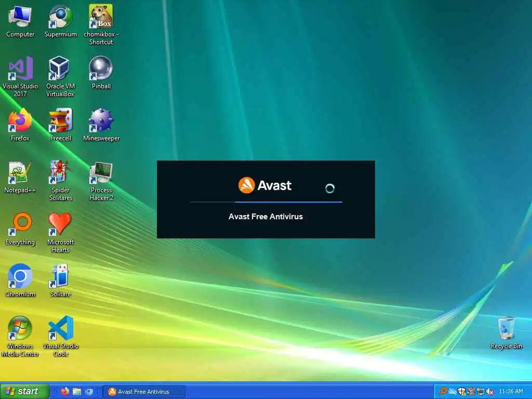Click the 'Avast Free Antivirus' splash text
532x399 pixels.
(265, 217)
